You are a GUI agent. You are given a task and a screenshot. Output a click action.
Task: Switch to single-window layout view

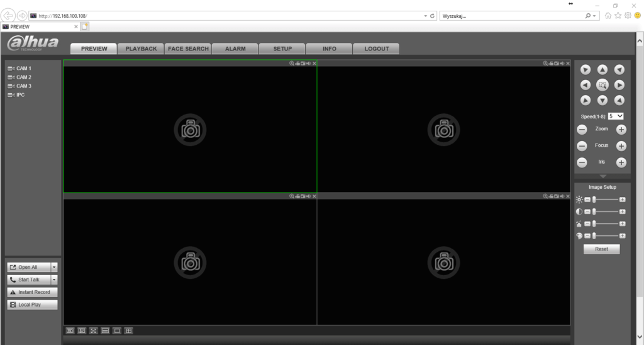pos(117,331)
